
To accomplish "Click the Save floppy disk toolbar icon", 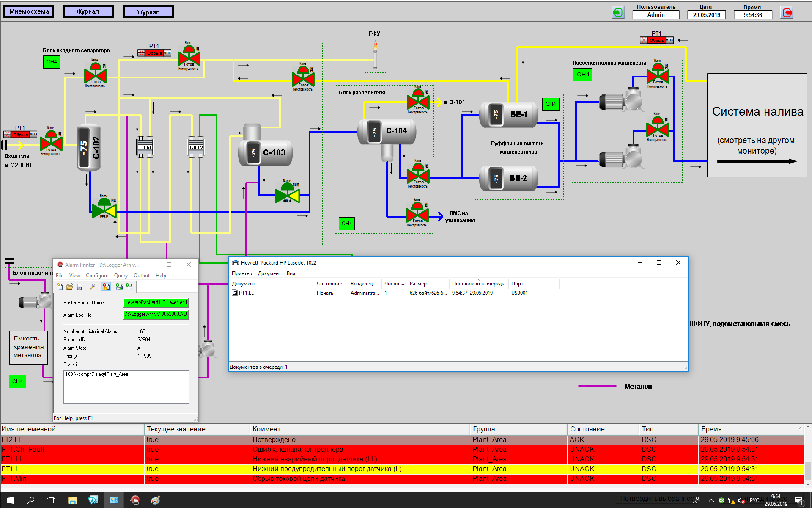I will tap(80, 287).
